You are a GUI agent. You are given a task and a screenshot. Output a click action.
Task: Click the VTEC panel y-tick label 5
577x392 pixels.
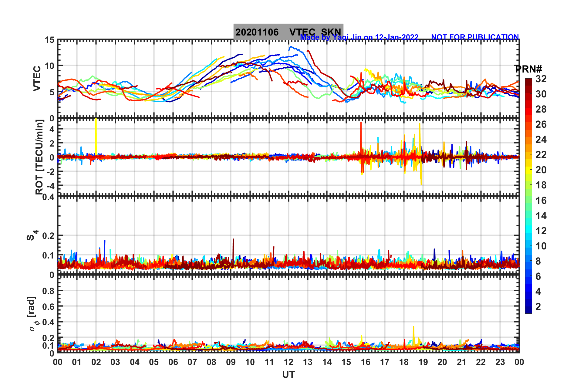52,92
